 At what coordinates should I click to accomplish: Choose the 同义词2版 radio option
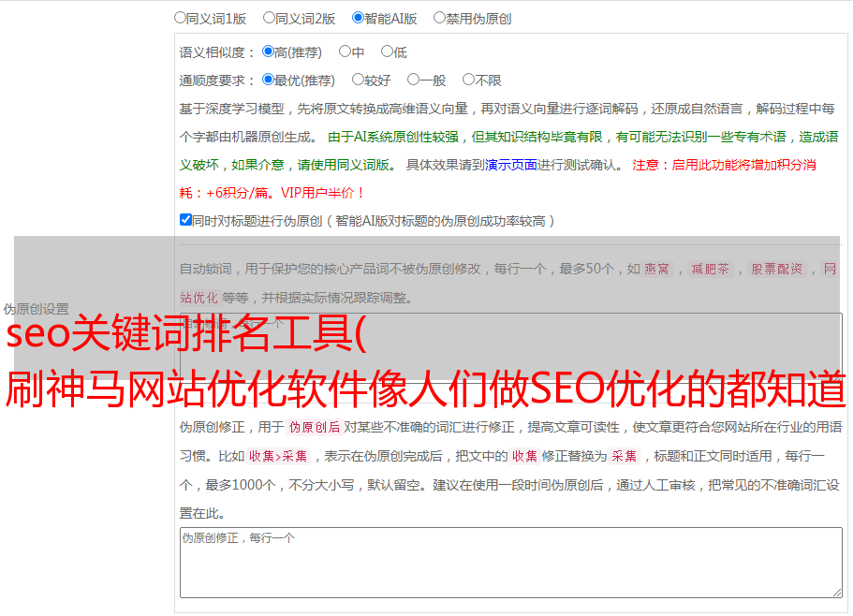[269, 18]
